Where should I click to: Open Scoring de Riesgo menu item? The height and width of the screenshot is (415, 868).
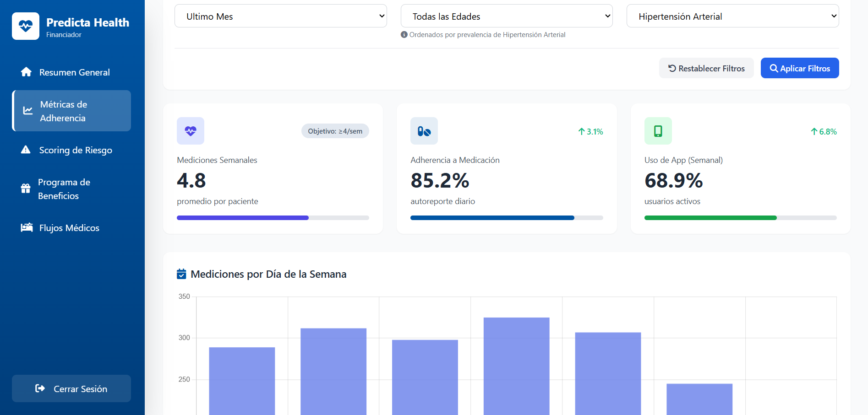point(76,150)
